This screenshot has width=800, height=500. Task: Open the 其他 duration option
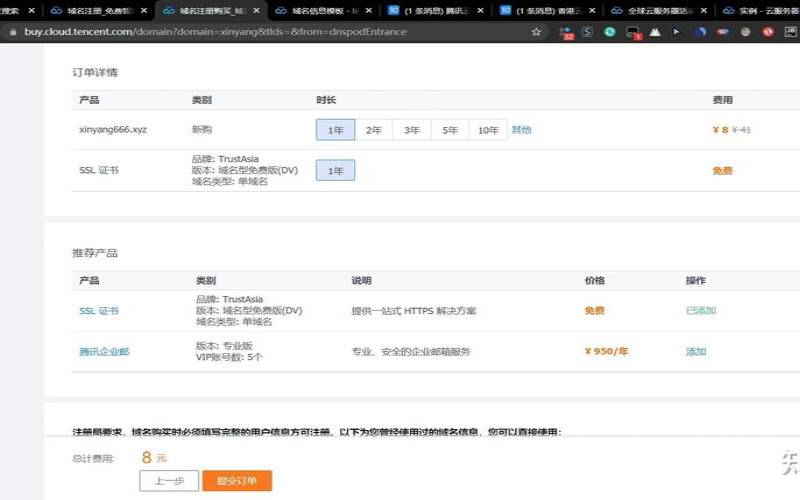coord(521,130)
